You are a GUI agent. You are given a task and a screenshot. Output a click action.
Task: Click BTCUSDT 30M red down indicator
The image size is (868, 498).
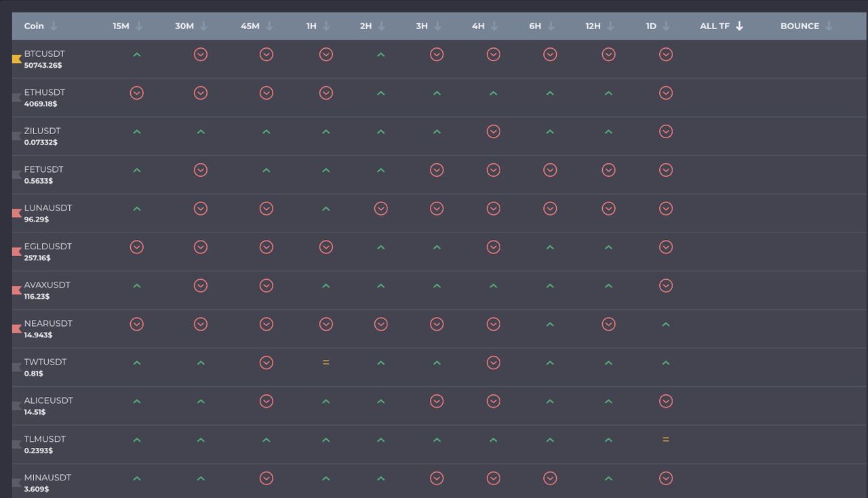(201, 54)
